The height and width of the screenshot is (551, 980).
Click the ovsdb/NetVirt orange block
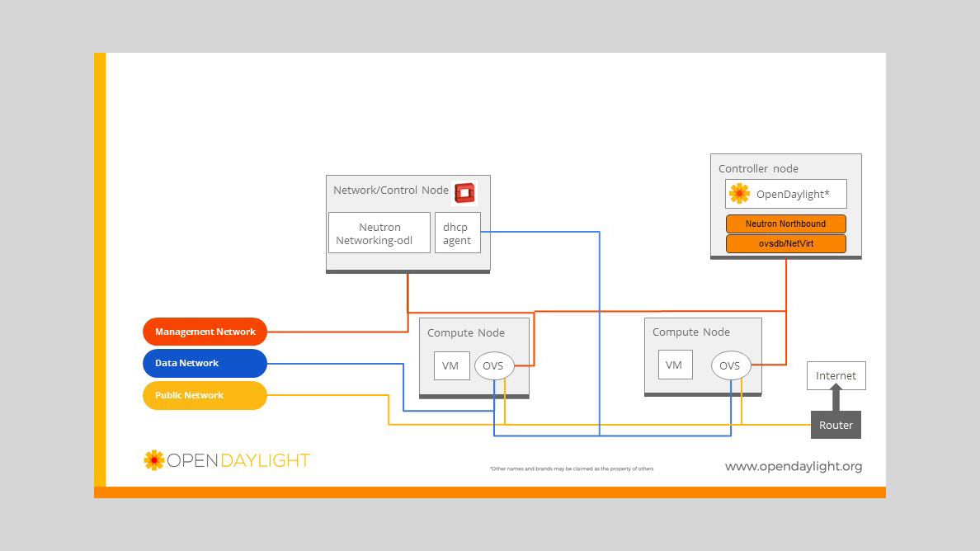click(786, 243)
